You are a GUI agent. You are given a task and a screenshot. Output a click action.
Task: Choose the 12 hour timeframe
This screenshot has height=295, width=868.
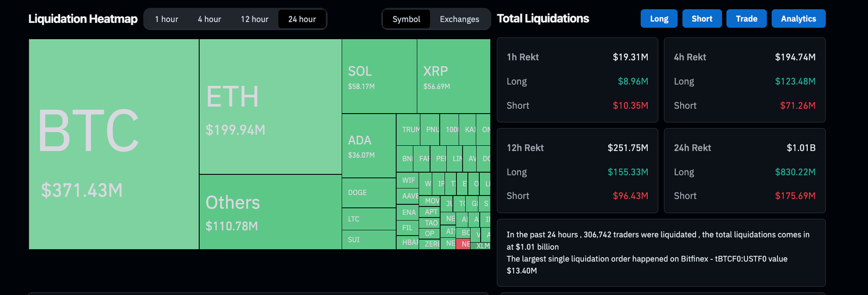pos(254,19)
